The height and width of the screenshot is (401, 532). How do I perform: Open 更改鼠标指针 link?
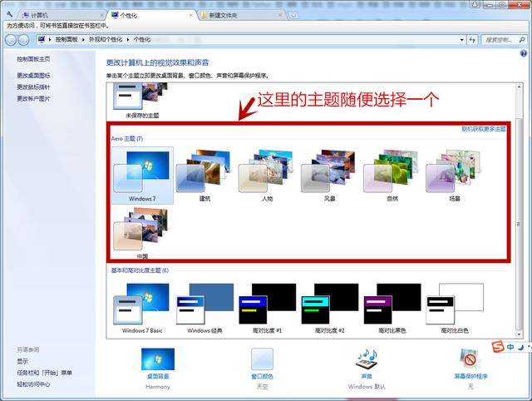(33, 87)
